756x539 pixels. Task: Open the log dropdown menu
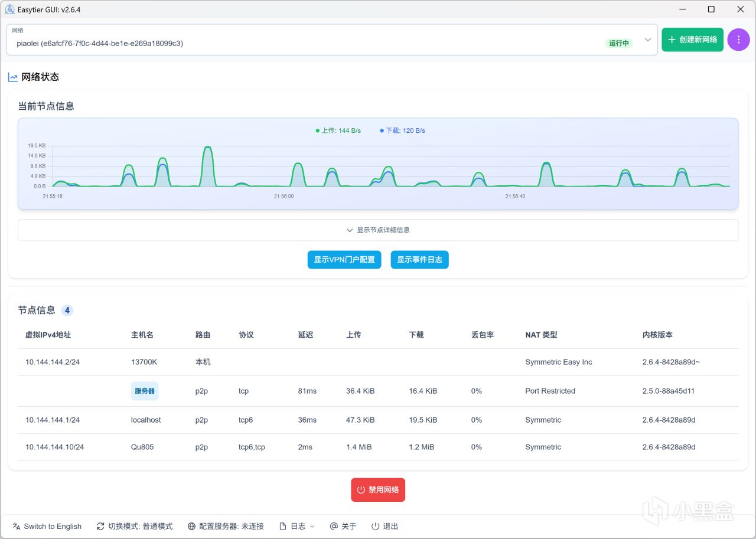coord(297,526)
